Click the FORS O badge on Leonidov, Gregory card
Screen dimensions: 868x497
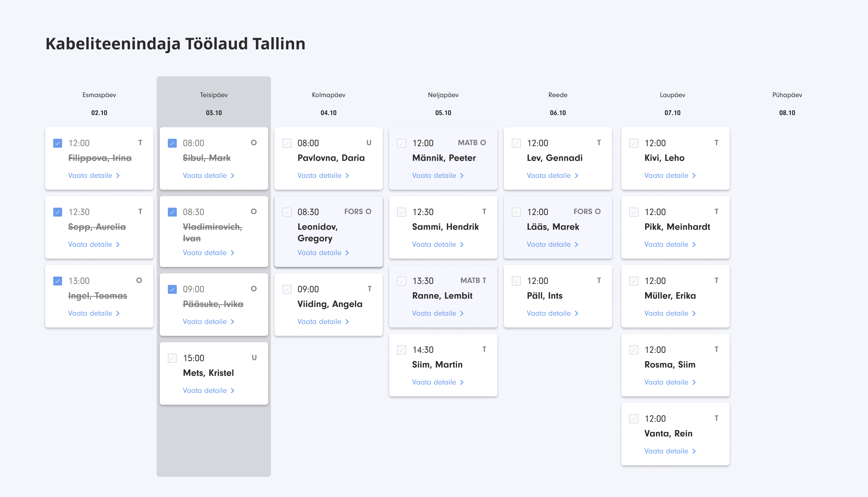357,211
